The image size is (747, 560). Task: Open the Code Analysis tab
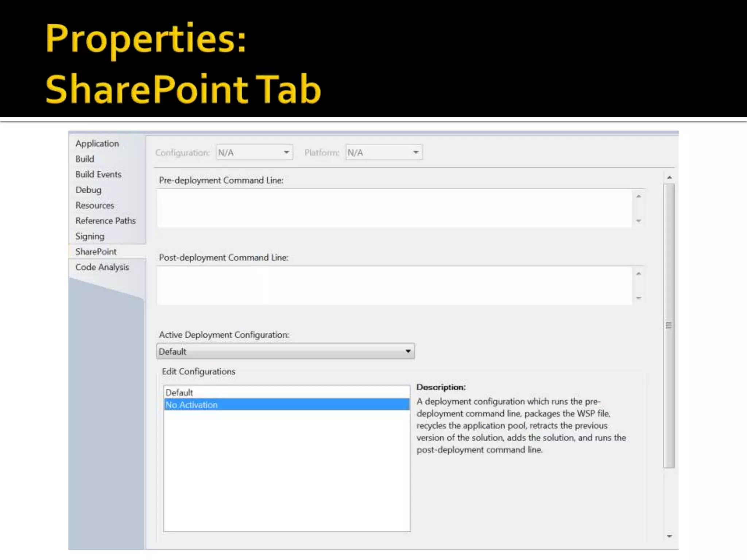pyautogui.click(x=102, y=267)
